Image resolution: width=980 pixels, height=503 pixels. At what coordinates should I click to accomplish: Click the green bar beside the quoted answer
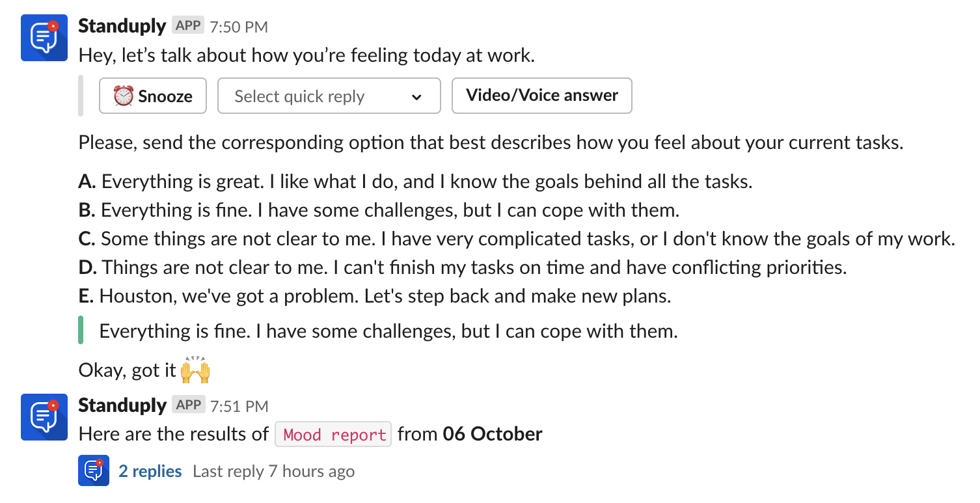point(81,330)
